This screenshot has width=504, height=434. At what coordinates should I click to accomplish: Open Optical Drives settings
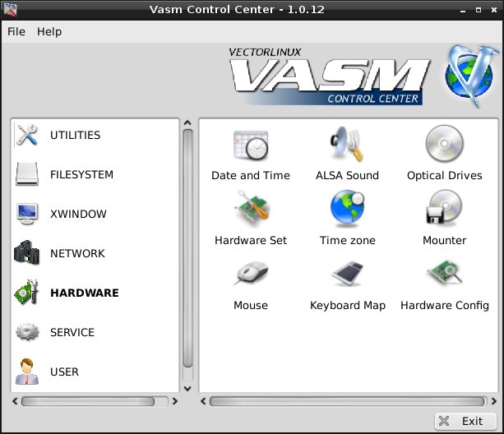pyautogui.click(x=444, y=147)
